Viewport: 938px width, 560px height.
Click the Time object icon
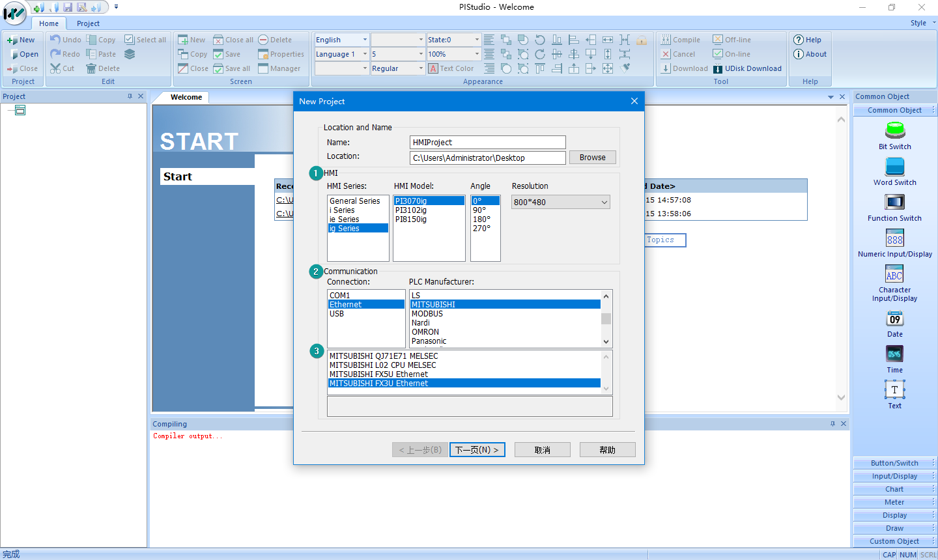tap(894, 354)
